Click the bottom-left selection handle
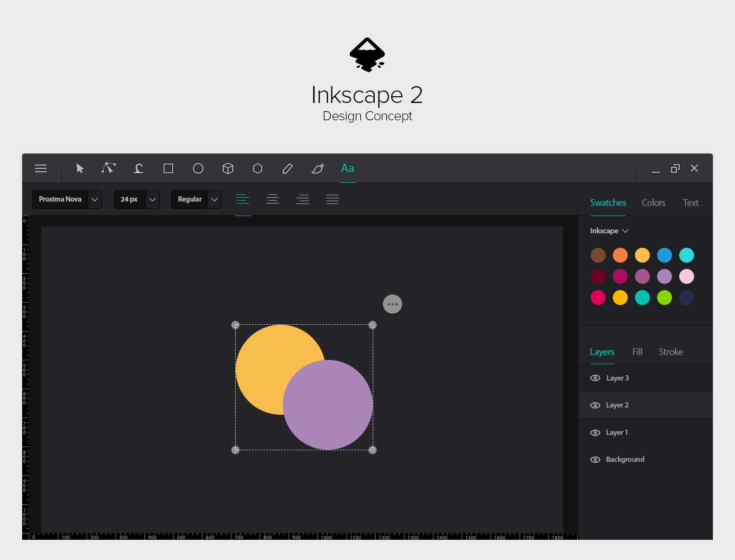This screenshot has width=735, height=560. point(235,450)
